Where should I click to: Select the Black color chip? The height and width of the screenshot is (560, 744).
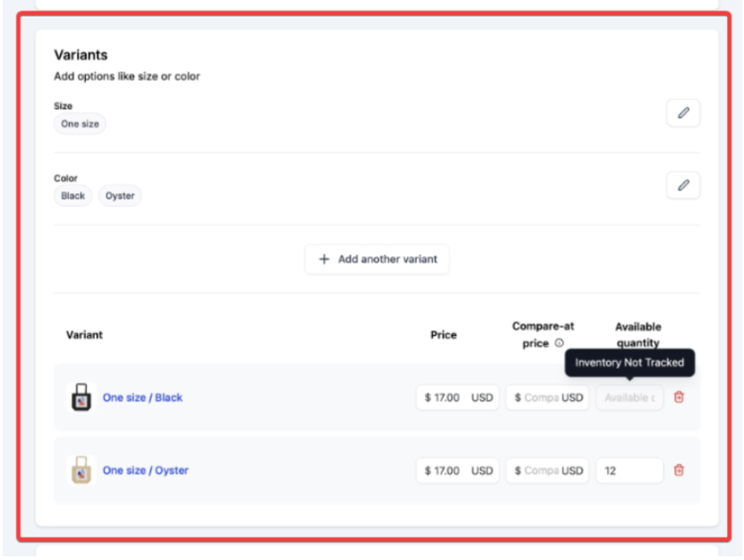73,196
